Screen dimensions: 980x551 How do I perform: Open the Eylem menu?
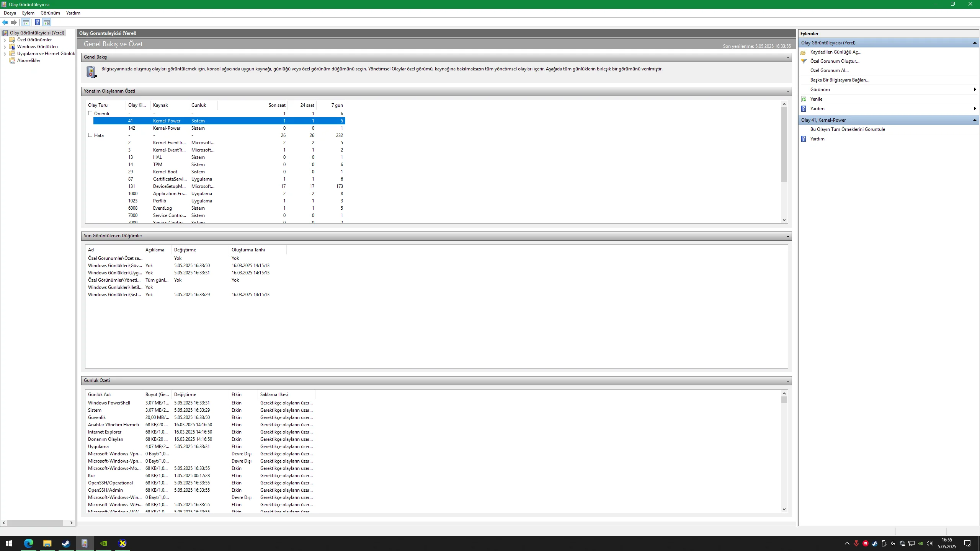pos(28,13)
